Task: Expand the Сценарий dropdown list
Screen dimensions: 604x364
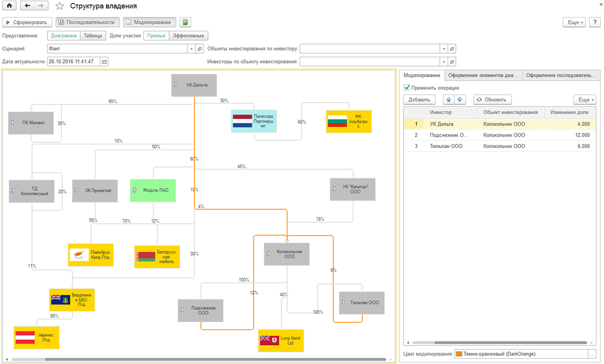Action: (x=192, y=49)
